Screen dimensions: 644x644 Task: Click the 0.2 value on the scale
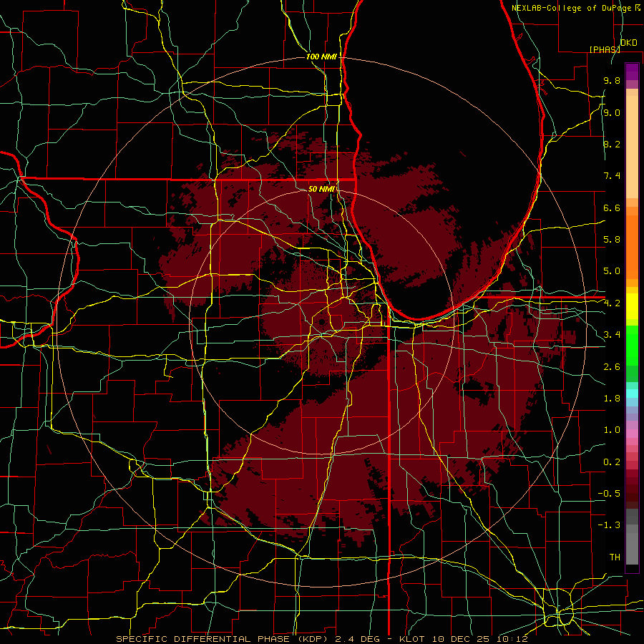612,462
